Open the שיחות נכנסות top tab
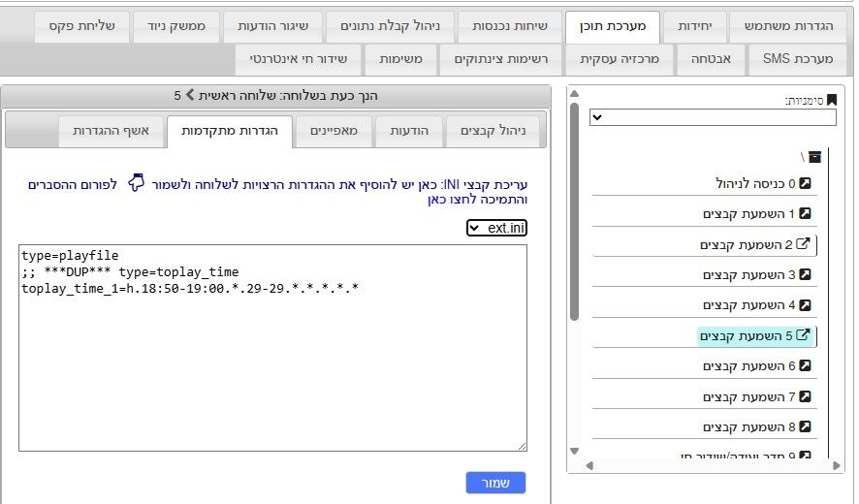The image size is (859, 504). pyautogui.click(x=510, y=26)
